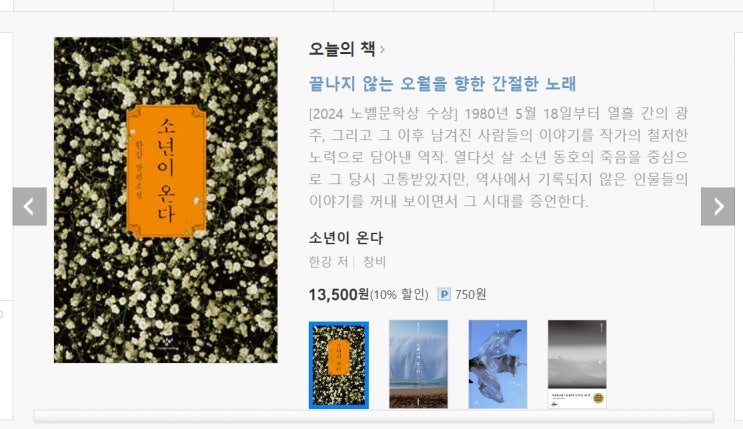
Task: Open publisher 창비 link
Action: point(374,262)
